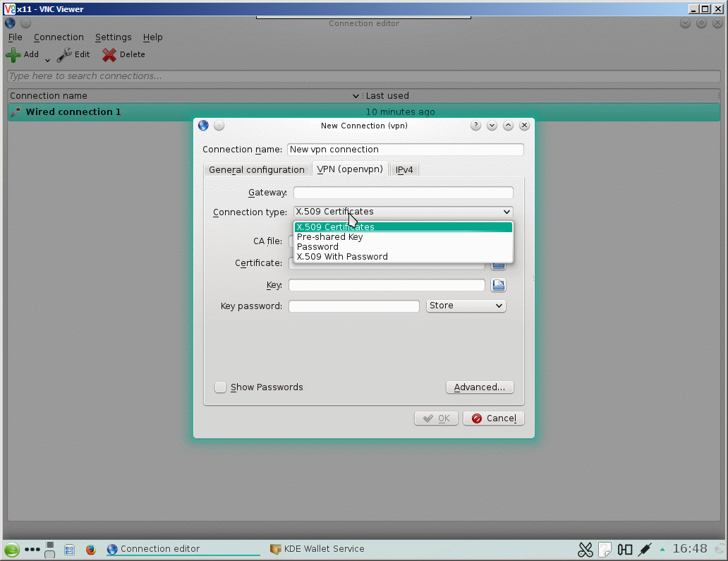Open the File menu
This screenshot has width=728, height=561.
[x=15, y=37]
